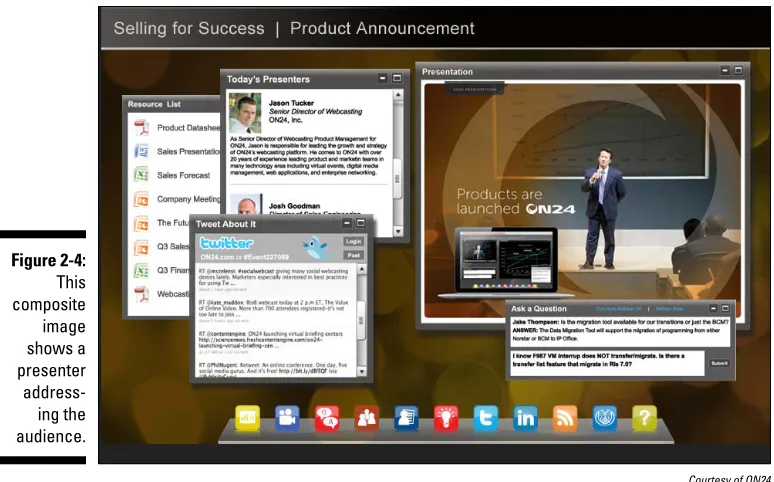The height and width of the screenshot is (482, 774).
Task: Submit the question in Ask a Question
Action: point(719,363)
